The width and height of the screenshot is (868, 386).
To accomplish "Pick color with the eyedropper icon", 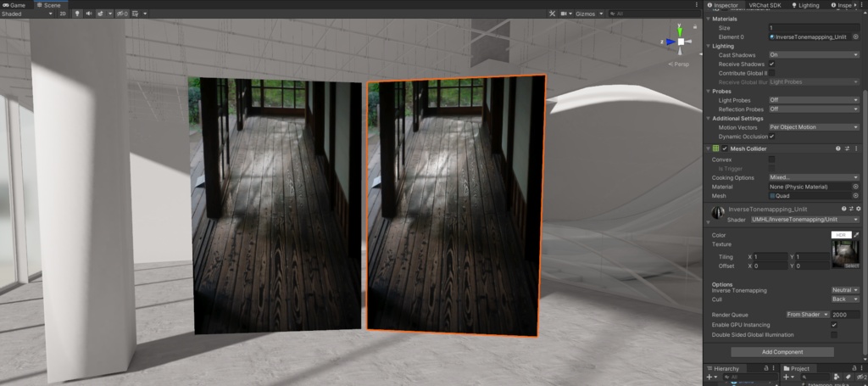I will click(x=856, y=235).
